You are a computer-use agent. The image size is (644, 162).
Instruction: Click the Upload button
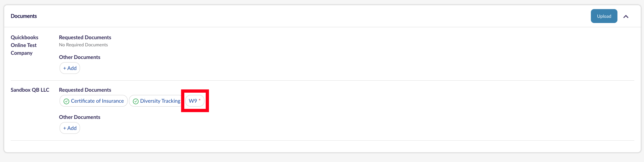(604, 16)
